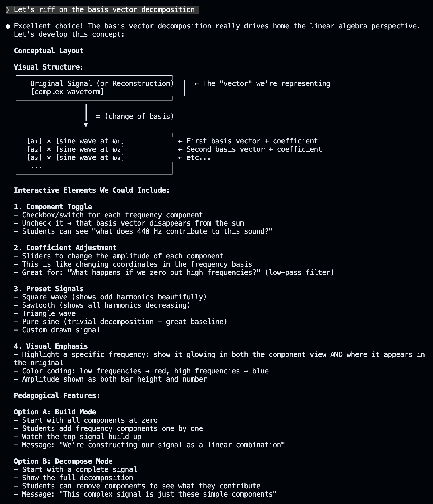
Task: Click the white bullet before "Excellent choice!"
Action: (8, 26)
